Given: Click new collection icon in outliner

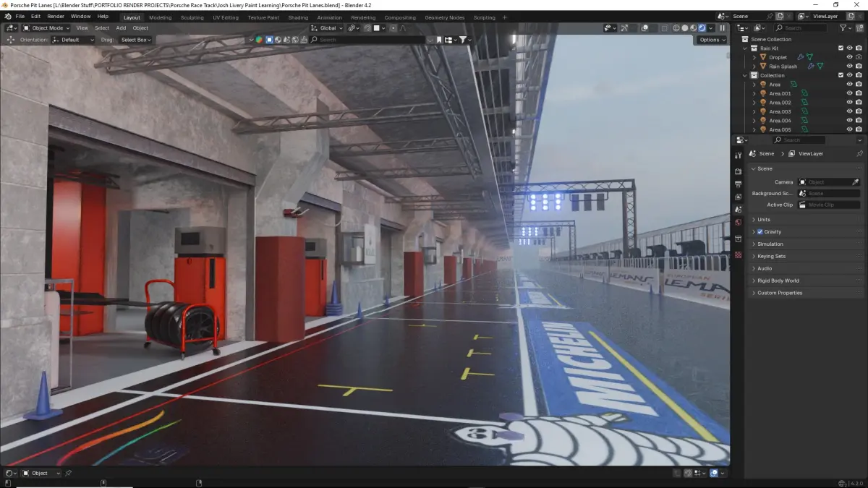Looking at the screenshot, I should pyautogui.click(x=859, y=28).
